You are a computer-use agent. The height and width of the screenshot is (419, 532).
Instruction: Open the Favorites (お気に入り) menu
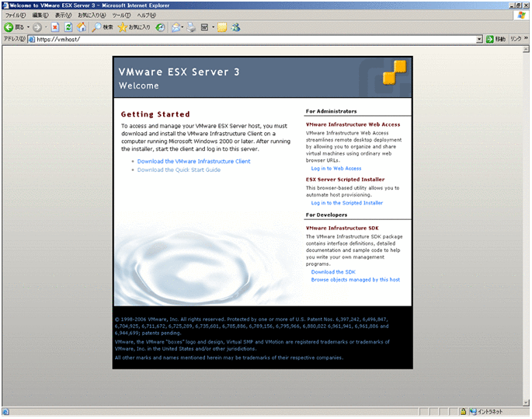click(x=92, y=16)
